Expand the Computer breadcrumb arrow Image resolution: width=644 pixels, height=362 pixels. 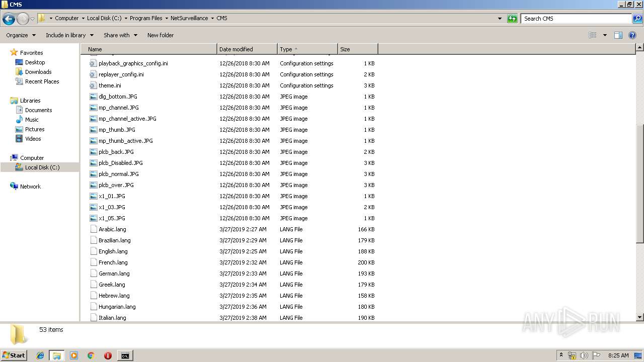83,18
